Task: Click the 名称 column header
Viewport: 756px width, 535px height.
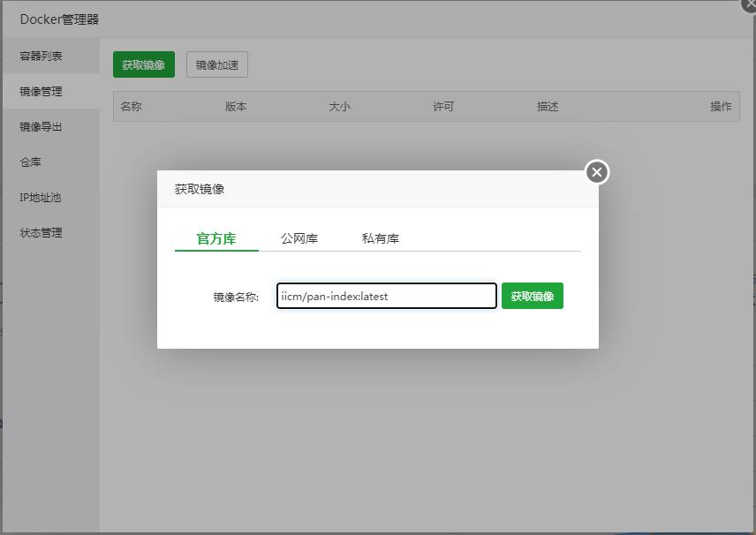Action: point(132,107)
